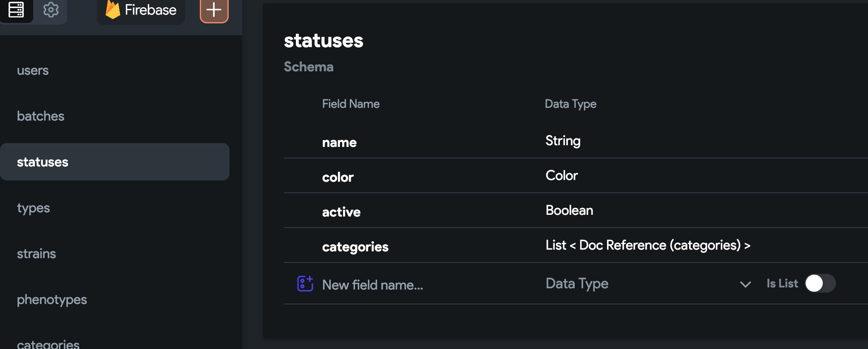The height and width of the screenshot is (349, 868).
Task: Select the types collection
Action: [x=34, y=208]
